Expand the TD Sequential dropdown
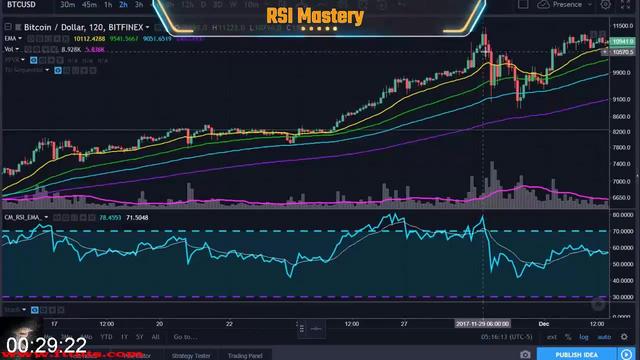 click(47, 70)
